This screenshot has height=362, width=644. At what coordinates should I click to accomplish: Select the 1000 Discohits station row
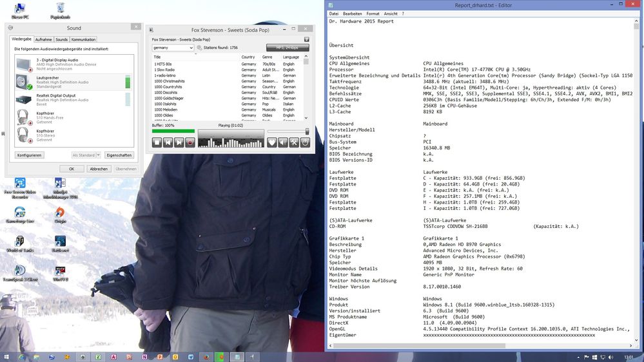point(166,93)
